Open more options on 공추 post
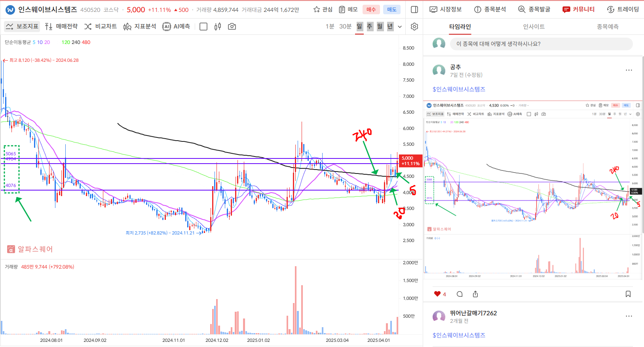Image resolution: width=644 pixels, height=347 pixels. click(629, 70)
